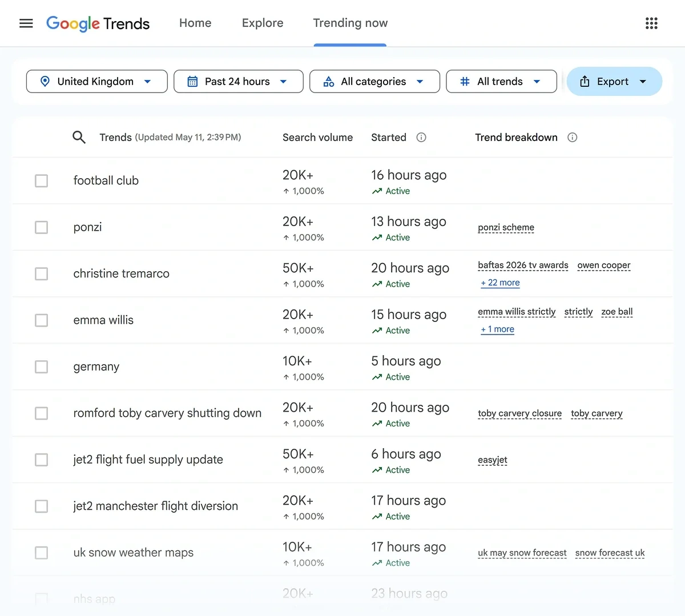Expand the + 22 more link
The image size is (685, 616).
point(500,283)
